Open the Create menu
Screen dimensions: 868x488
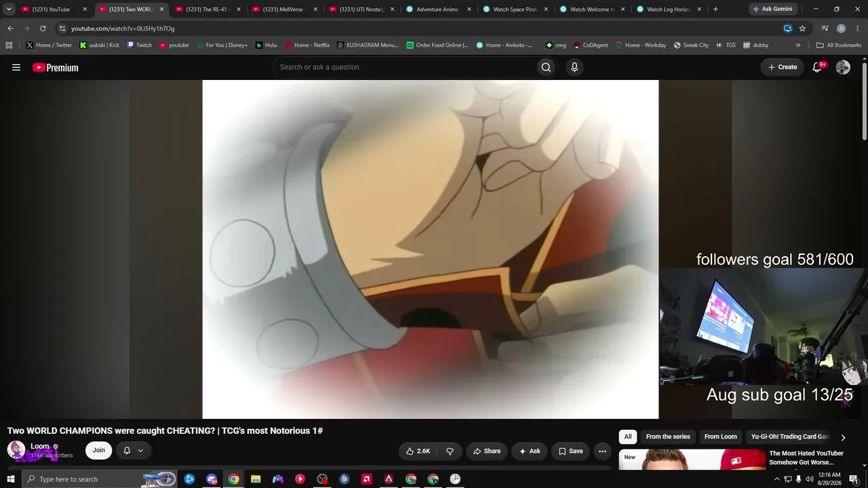point(783,67)
